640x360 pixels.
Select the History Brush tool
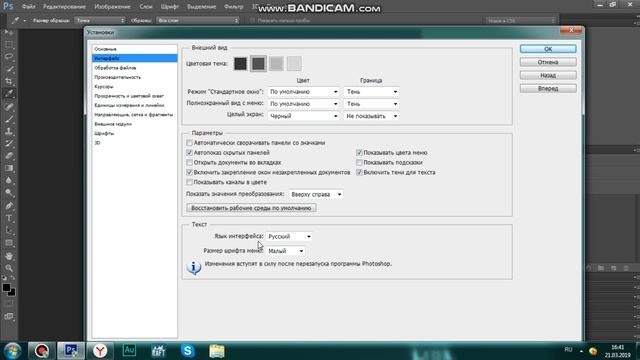[9, 144]
